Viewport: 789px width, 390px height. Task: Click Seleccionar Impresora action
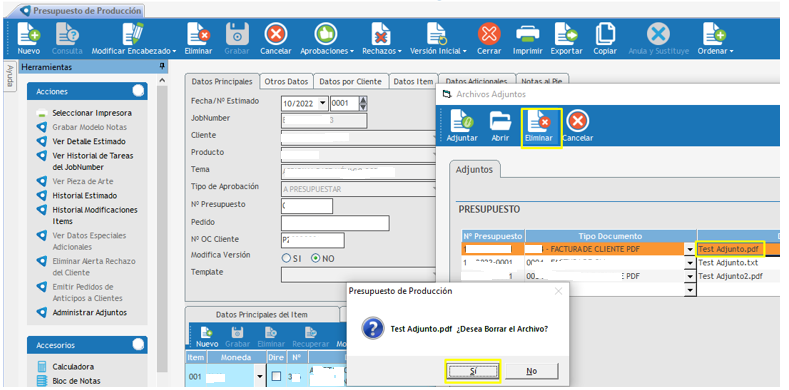tap(92, 113)
